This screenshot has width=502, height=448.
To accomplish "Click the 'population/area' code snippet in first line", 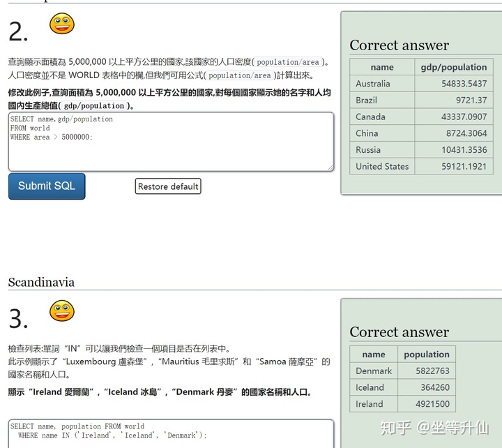I will click(x=287, y=62).
